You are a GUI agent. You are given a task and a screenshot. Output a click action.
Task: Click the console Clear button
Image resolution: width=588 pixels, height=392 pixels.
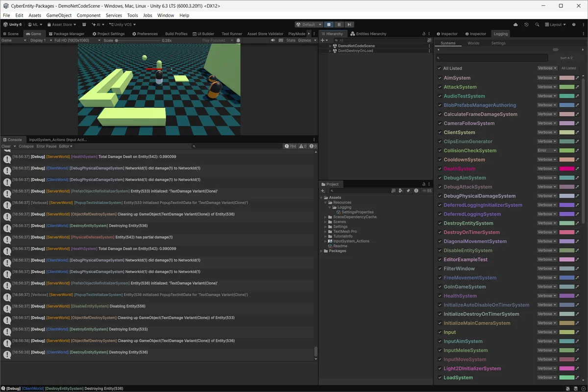[x=6, y=146]
